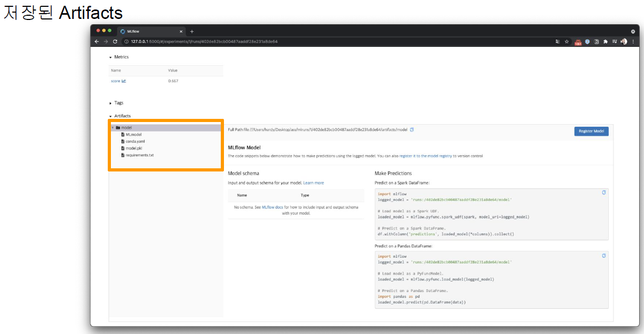Reload the MLflow page

coord(115,41)
